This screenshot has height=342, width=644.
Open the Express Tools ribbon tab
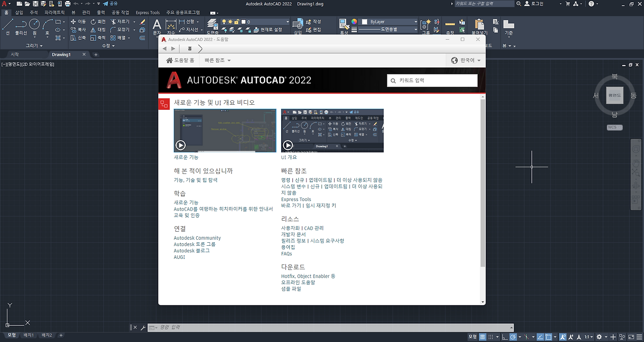(147, 12)
